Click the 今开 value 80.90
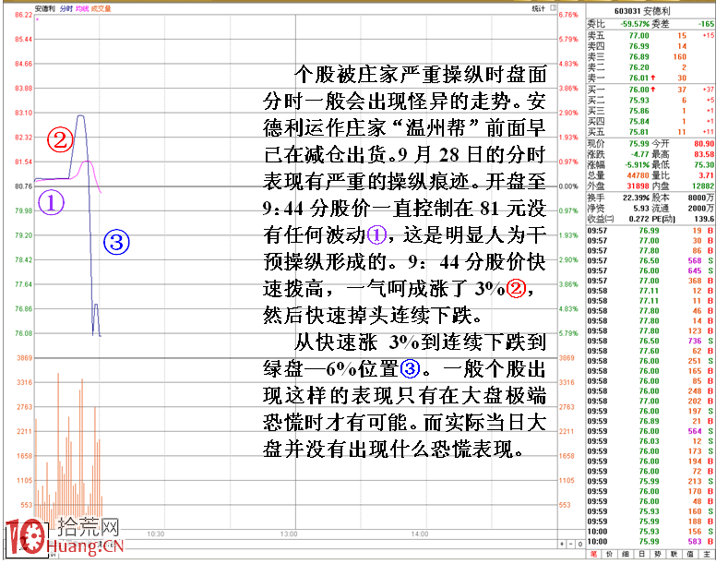The image size is (728, 564). [x=704, y=144]
